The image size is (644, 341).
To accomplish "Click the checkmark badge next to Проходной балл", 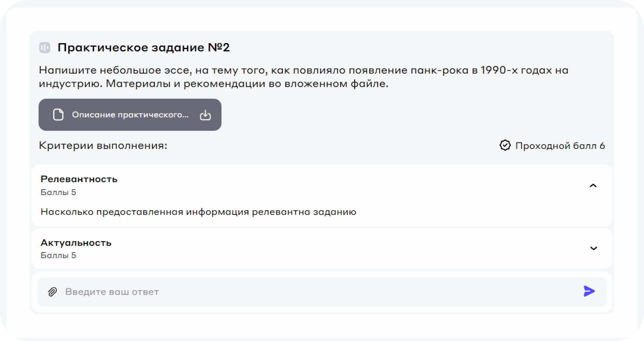I will coord(505,145).
